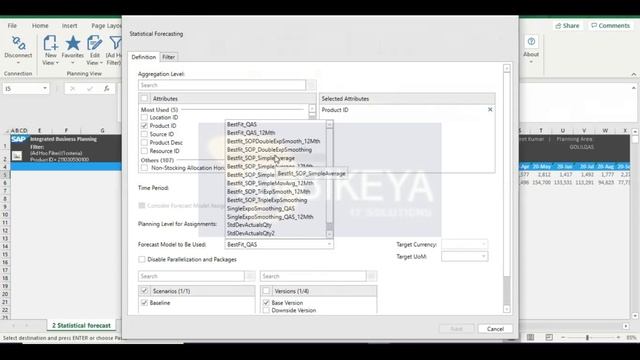
Task: Toggle the Attributes select-all checkbox
Action: [144, 98]
